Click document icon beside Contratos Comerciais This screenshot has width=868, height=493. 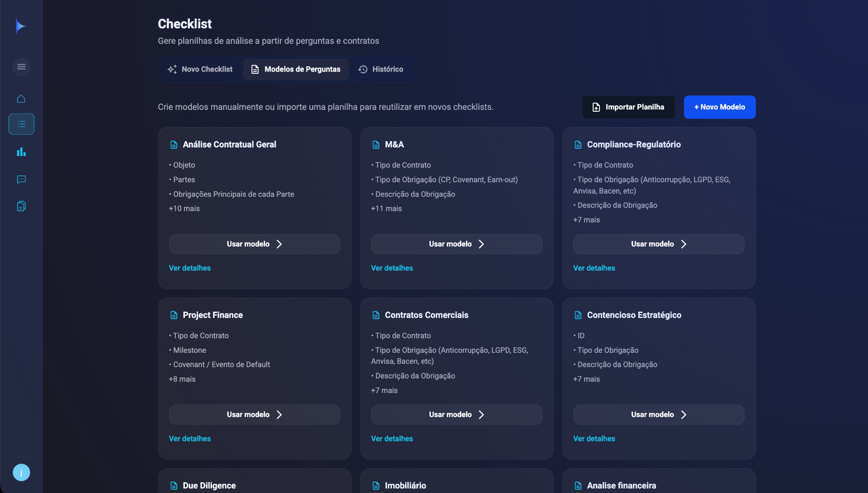[376, 315]
